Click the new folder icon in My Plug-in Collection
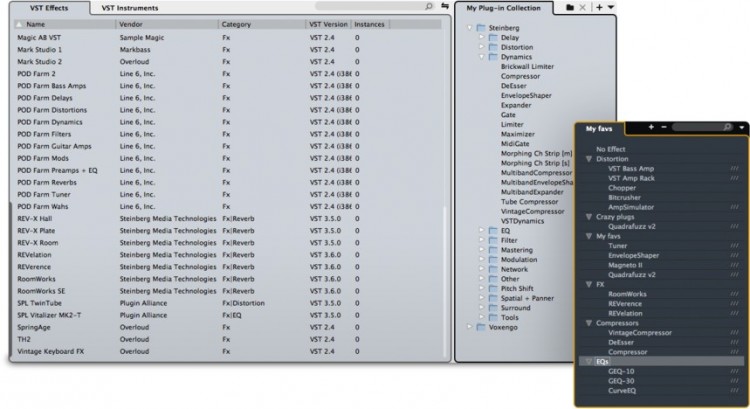Viewport: 750px width, 409px height. [570, 8]
